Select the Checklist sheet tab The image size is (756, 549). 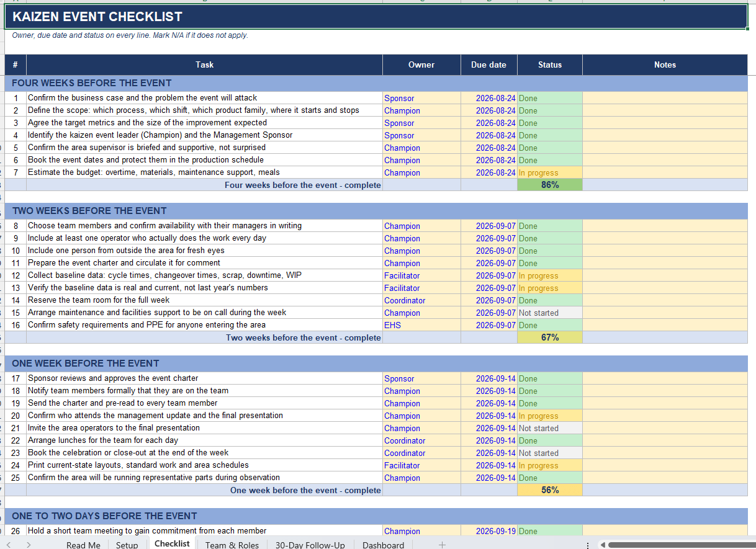pos(172,544)
